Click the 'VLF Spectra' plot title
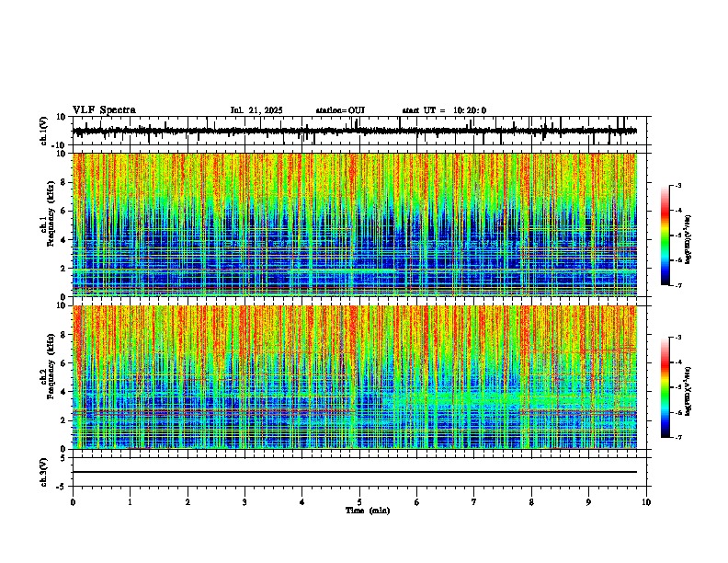This screenshot has height=563, width=728. [x=104, y=110]
